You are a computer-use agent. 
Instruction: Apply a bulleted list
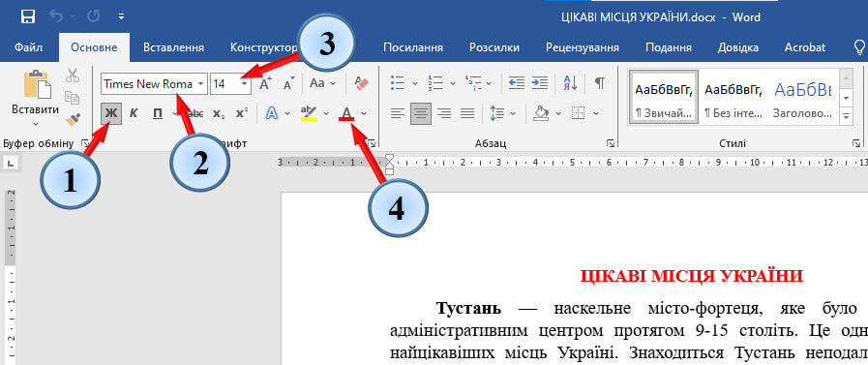click(398, 83)
